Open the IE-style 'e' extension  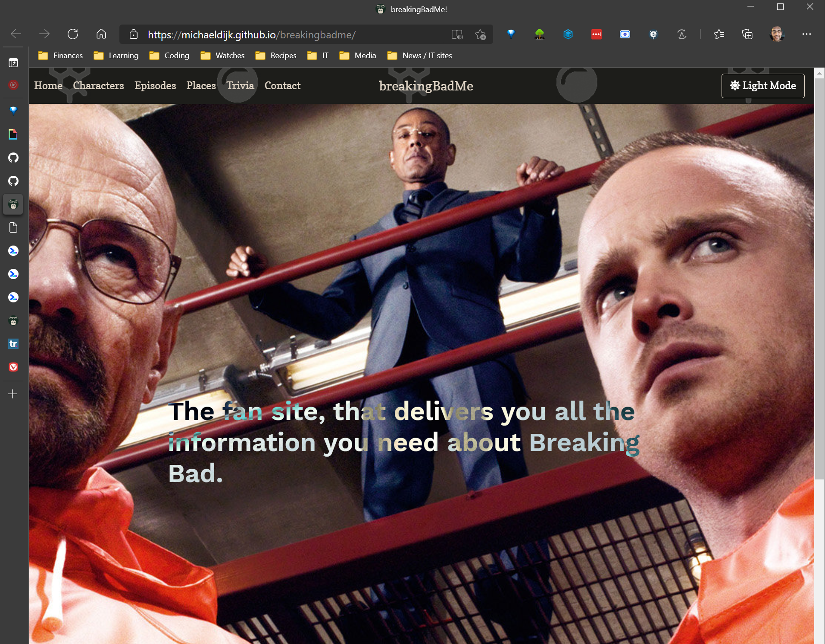[x=653, y=34]
